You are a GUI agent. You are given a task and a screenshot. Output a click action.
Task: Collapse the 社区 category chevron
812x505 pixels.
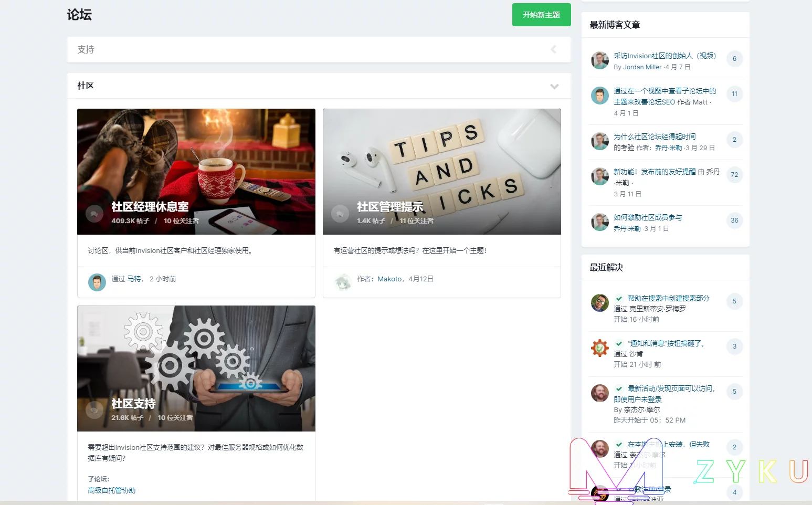[x=554, y=86]
